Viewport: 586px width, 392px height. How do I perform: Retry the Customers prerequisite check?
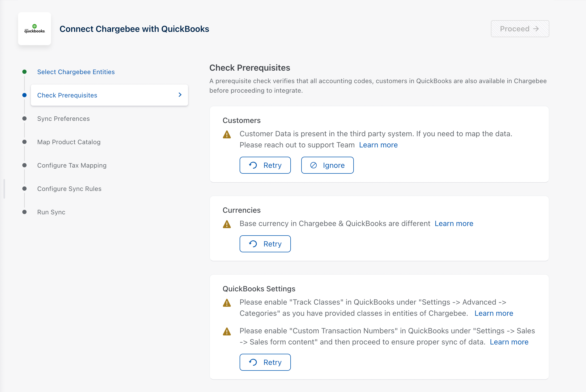[265, 165]
